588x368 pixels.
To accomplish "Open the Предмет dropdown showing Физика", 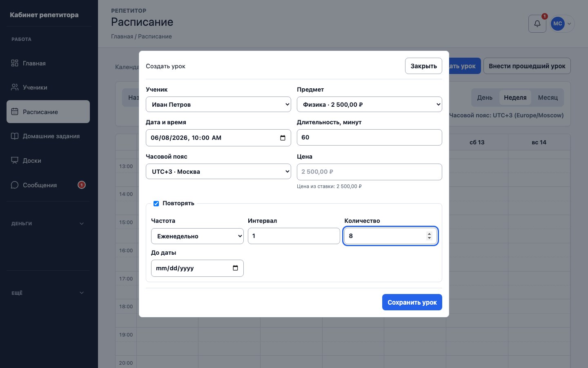I will point(370,104).
